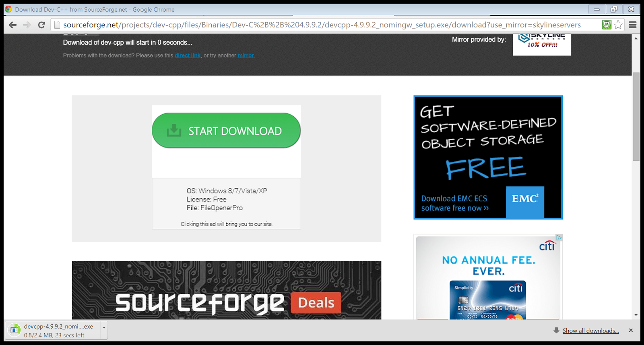Click the Citi No Annual Fee ad
This screenshot has height=345, width=644.
488,277
